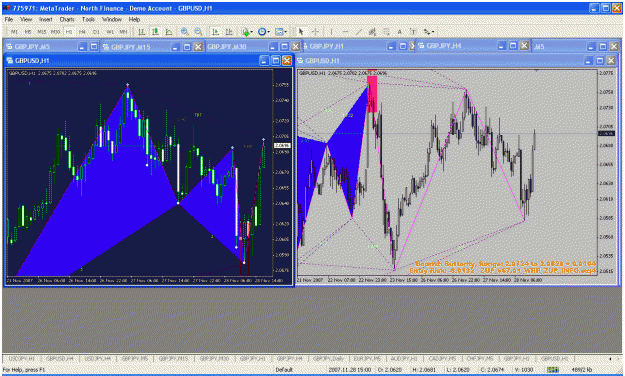Click the connection status bars icon

click(552, 370)
